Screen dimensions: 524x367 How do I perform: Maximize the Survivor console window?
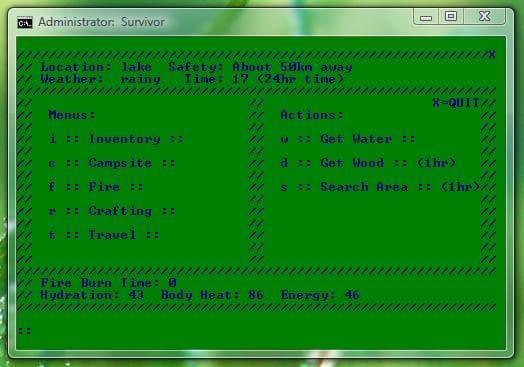click(x=451, y=16)
